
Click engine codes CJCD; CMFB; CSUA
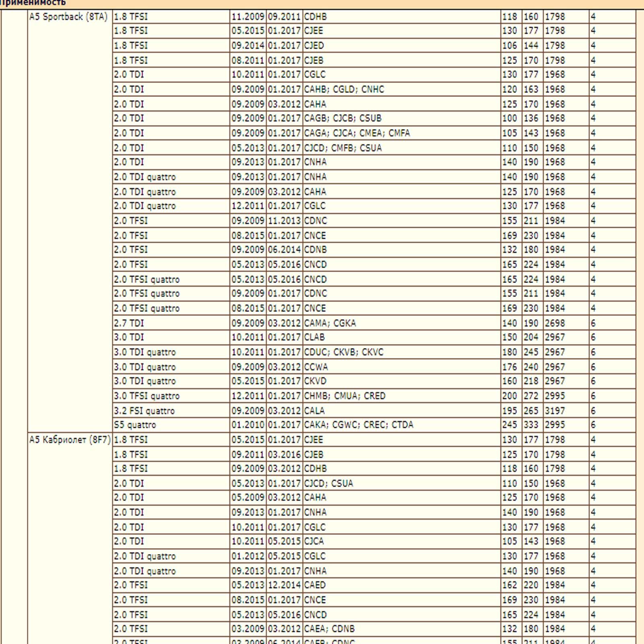(x=343, y=148)
